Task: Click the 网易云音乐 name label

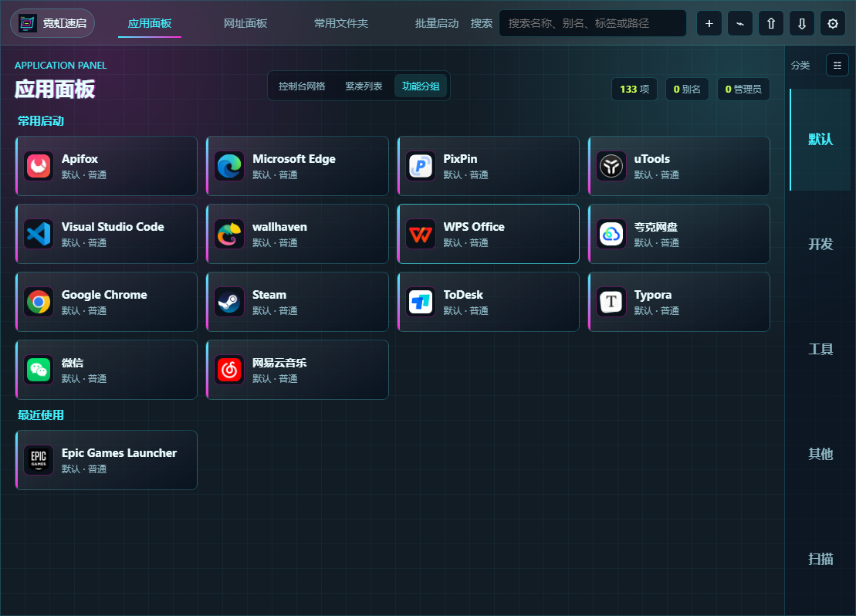Action: 279,363
